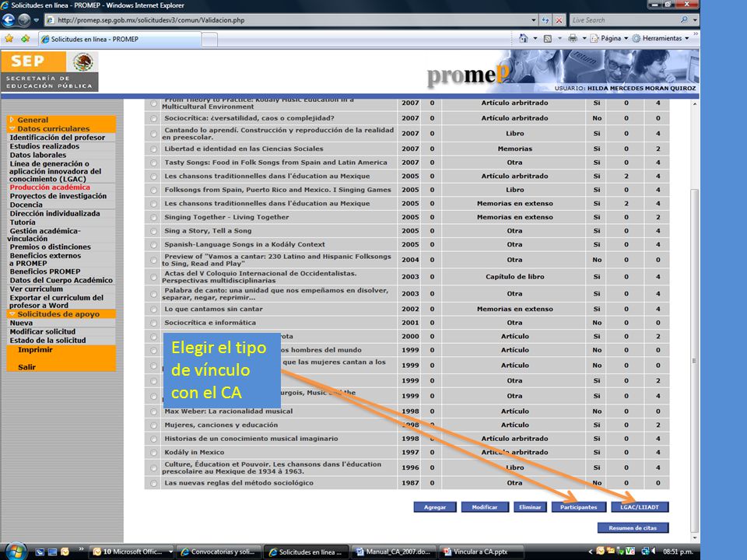Switch to 'Convocatorias y soli...' taskbar window
This screenshot has width=747, height=560.
(218, 552)
